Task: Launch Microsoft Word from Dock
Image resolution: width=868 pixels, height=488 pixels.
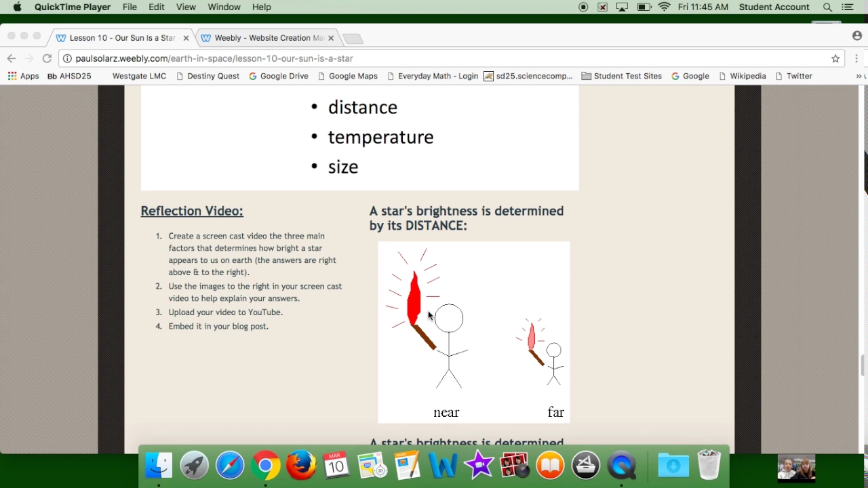Action: [x=443, y=466]
